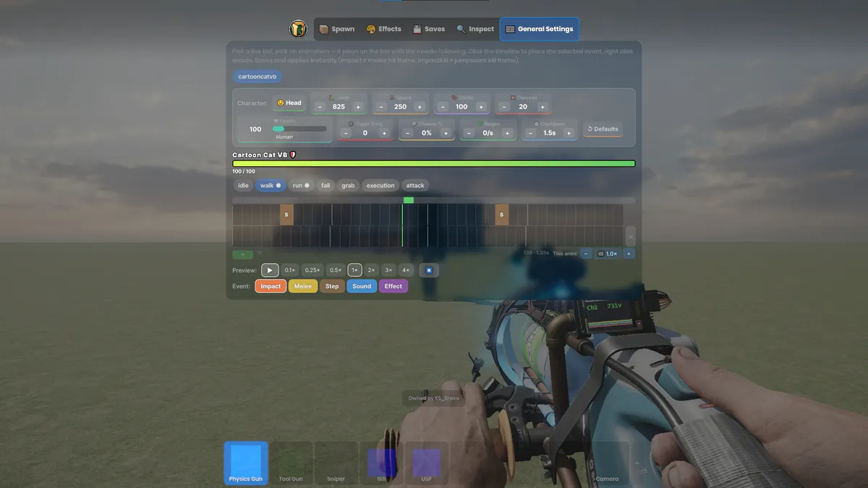
Task: Decrease the Jump value
Action: tap(320, 107)
